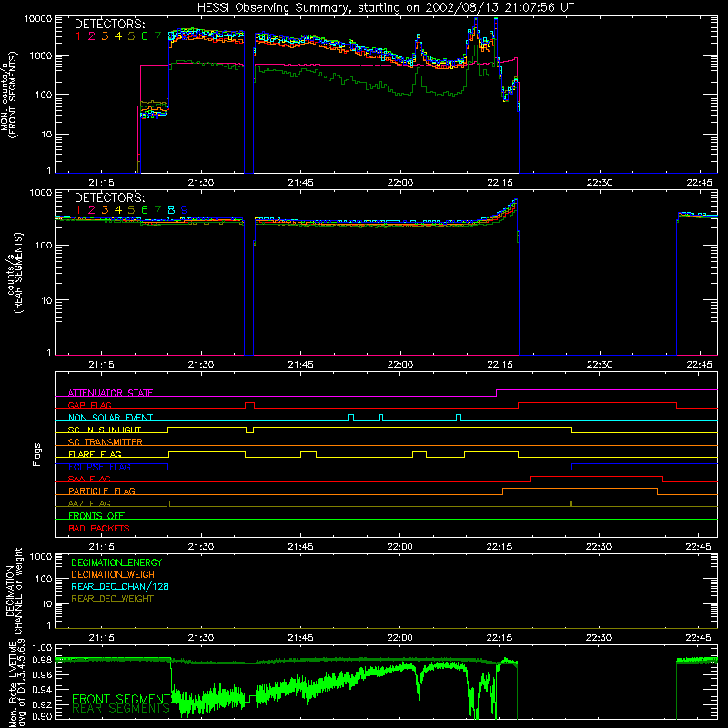Viewport: 728px width, 728px height.
Task: Select green detector 6 in rear segments legend
Action: (x=145, y=210)
